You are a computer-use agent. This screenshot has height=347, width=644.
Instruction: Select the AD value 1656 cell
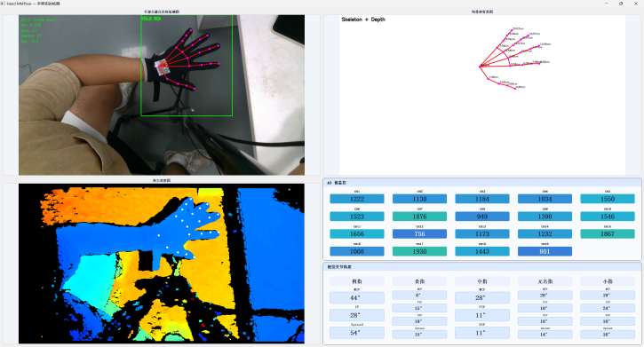(x=357, y=233)
